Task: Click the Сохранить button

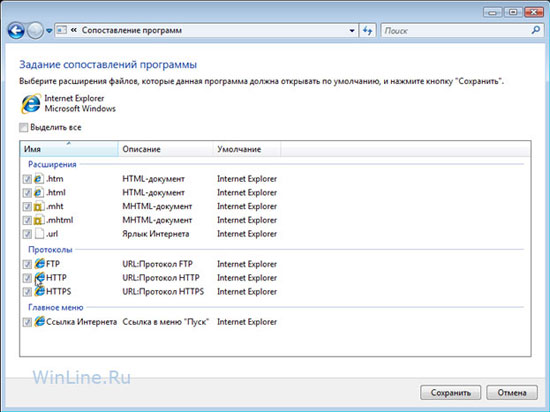Action: click(x=450, y=393)
